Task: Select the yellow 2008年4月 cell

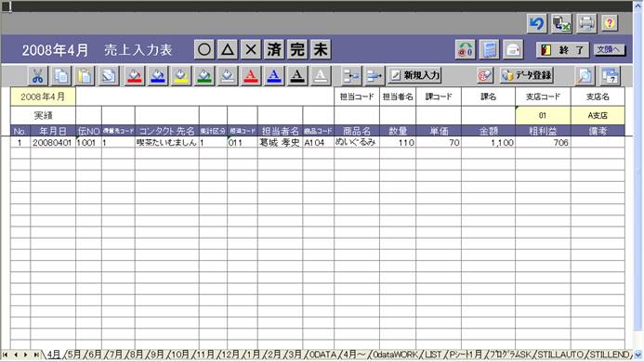Action: tap(43, 97)
